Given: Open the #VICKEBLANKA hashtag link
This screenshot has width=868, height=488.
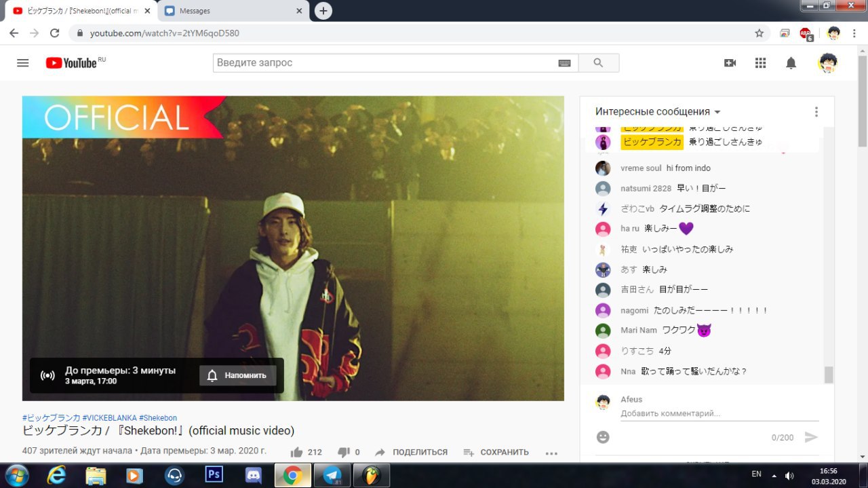Looking at the screenshot, I should click(109, 418).
